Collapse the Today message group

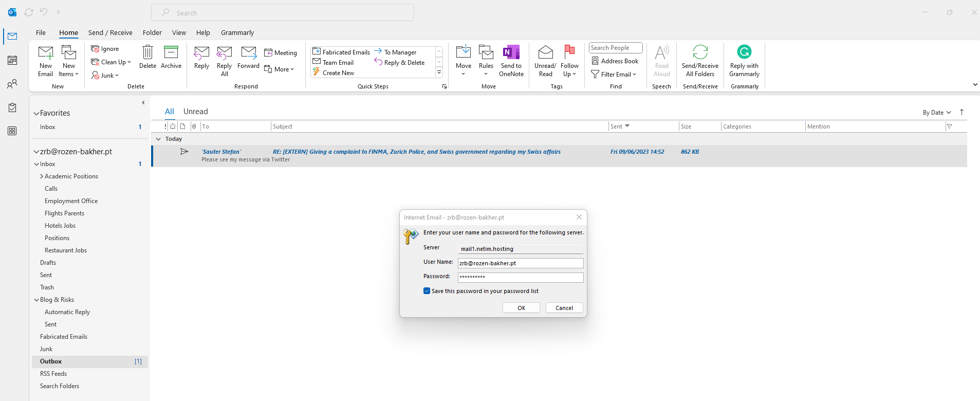point(158,139)
